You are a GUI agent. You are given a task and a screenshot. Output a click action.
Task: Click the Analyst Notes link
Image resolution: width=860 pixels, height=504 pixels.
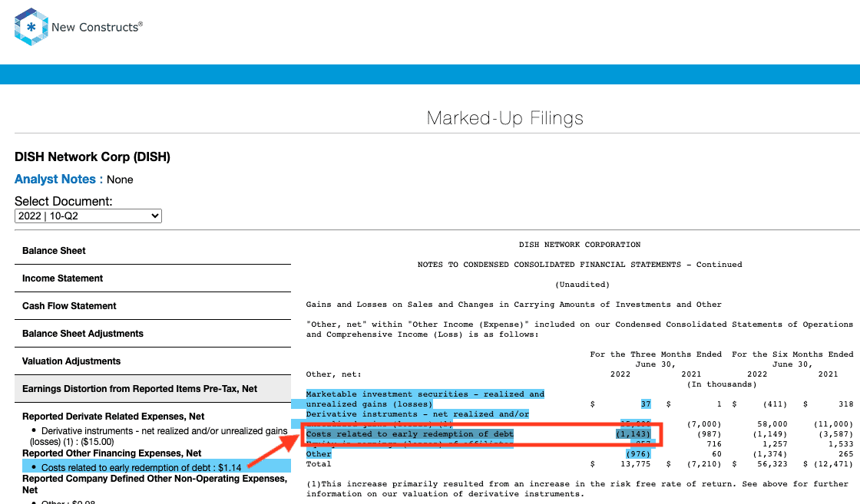tap(55, 180)
